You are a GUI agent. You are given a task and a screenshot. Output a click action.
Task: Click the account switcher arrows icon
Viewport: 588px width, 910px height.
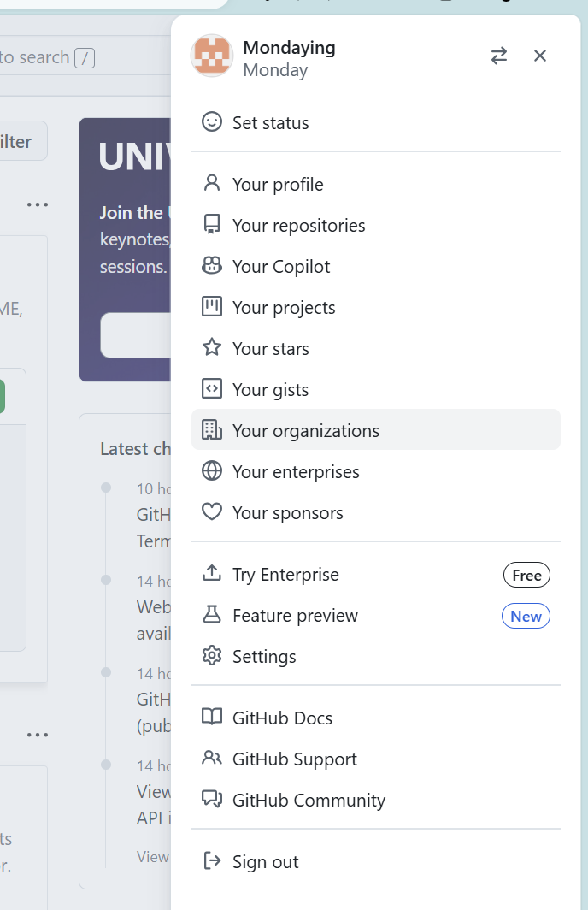pyautogui.click(x=499, y=56)
